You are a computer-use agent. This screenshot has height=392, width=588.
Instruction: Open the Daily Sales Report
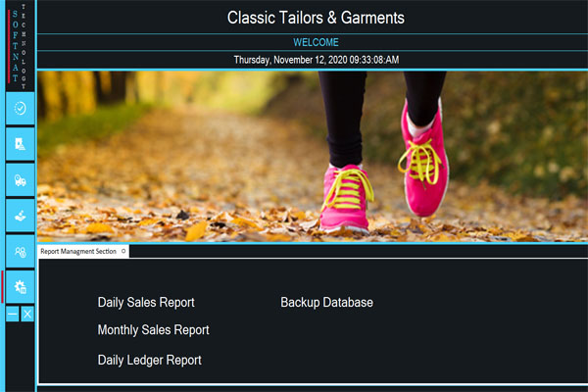point(146,303)
